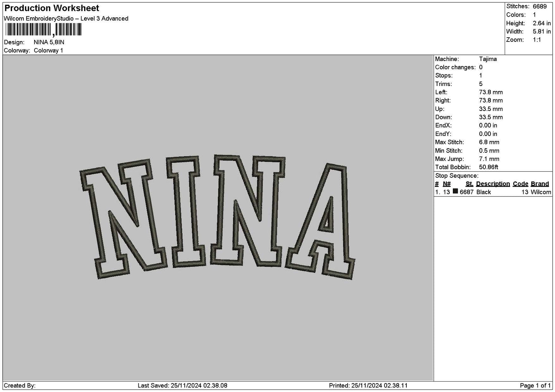Click the 'Page 1 of 1' indicator

(x=535, y=386)
